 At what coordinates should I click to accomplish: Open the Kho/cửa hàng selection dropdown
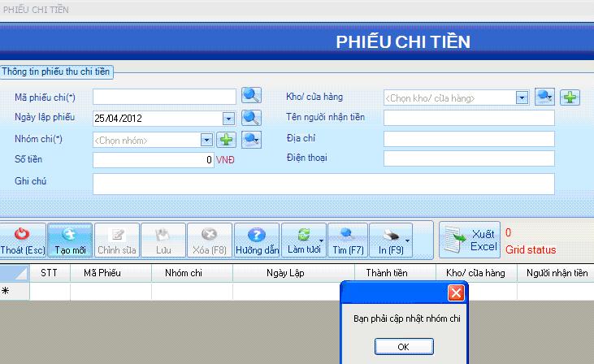click(x=522, y=97)
